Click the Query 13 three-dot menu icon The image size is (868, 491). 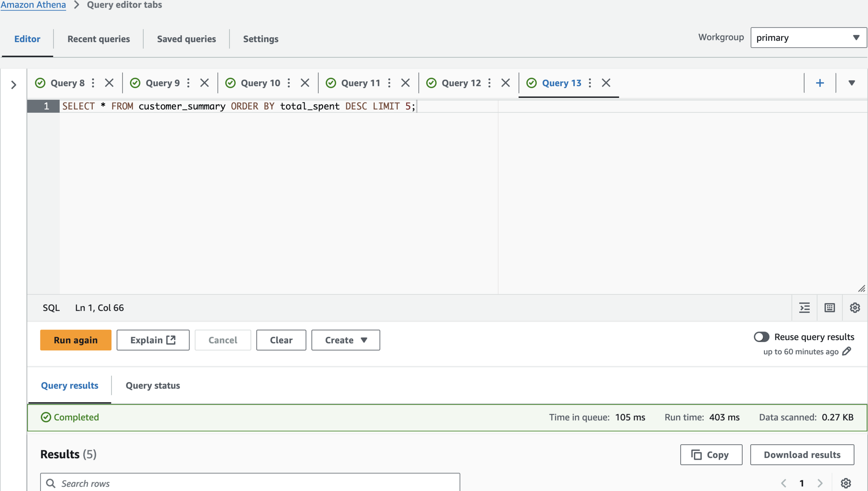[x=590, y=83]
